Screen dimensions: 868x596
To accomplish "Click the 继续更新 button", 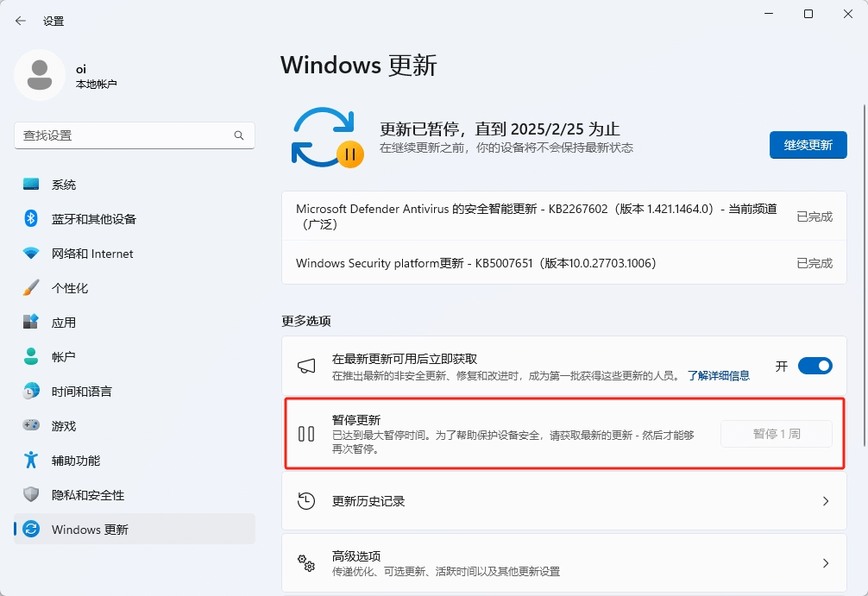I will (808, 145).
